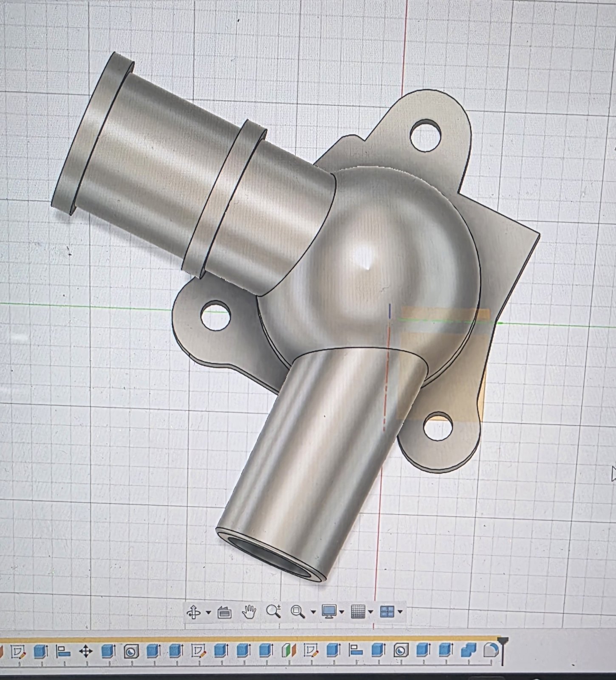Open the Orbit type dropdown arrow
Image resolution: width=616 pixels, height=680 pixels.
coord(208,612)
